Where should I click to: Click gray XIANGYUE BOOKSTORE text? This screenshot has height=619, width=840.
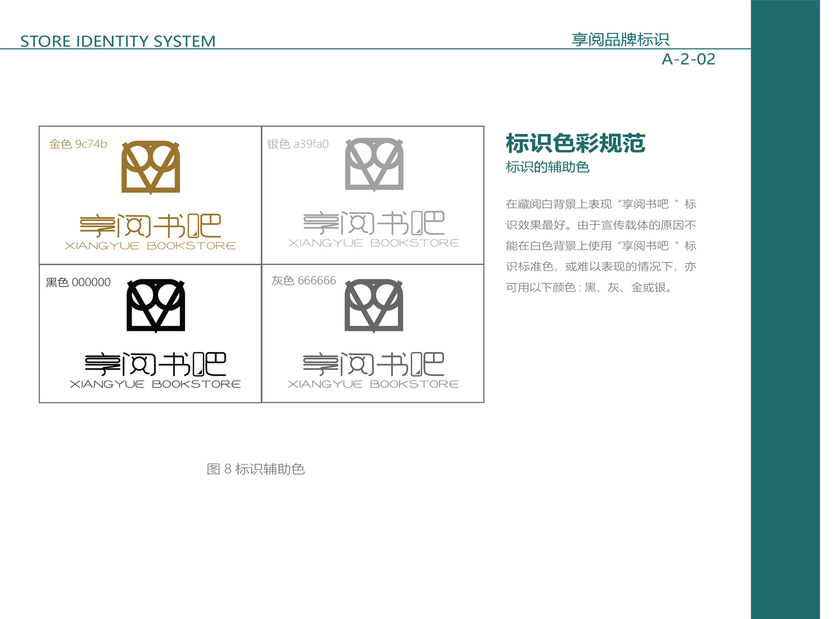click(374, 384)
